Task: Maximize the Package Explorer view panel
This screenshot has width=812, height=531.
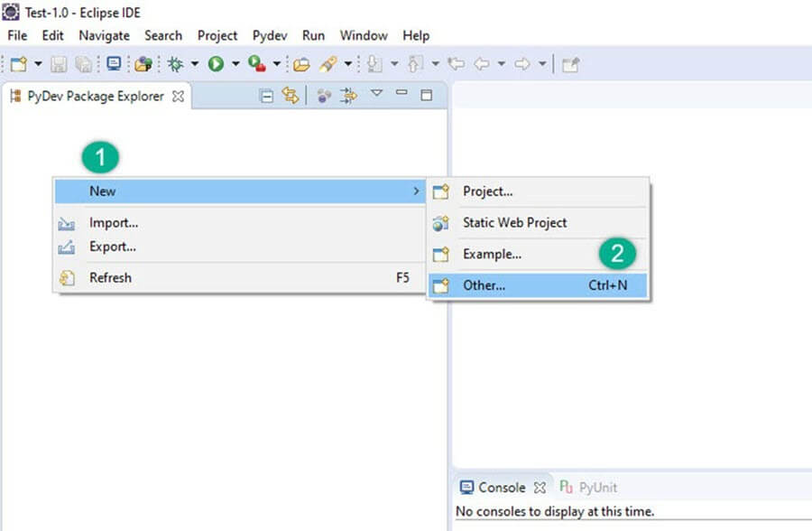Action: point(427,95)
